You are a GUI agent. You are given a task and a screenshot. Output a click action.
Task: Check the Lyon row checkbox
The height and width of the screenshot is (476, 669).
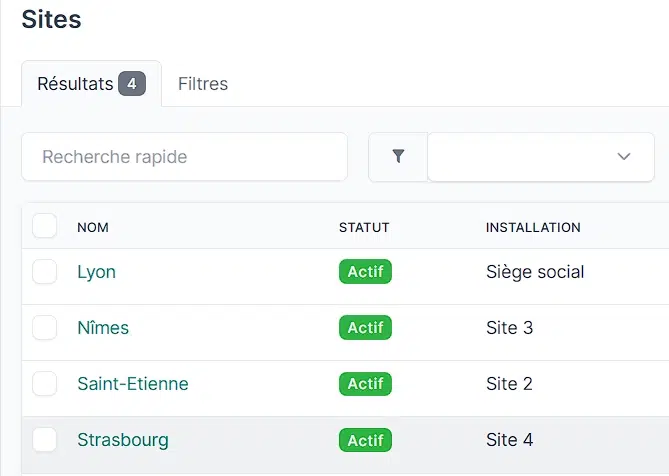click(45, 272)
